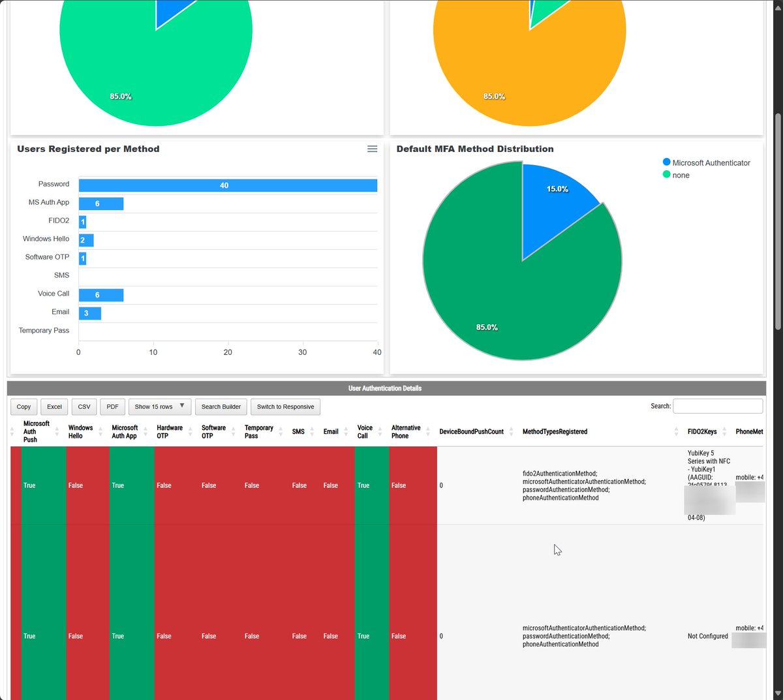The width and height of the screenshot is (783, 700).
Task: Export table using Excel button
Action: click(54, 406)
